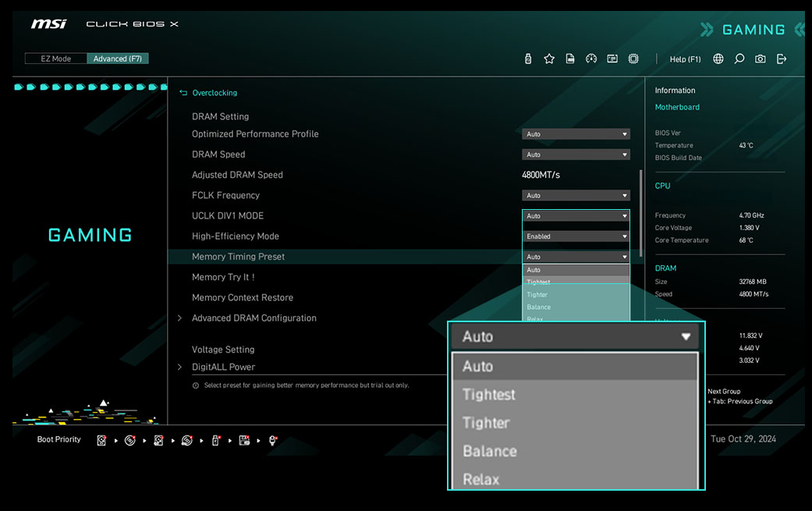The image size is (812, 511).
Task: Click the exit icon at top right
Action: (x=782, y=59)
